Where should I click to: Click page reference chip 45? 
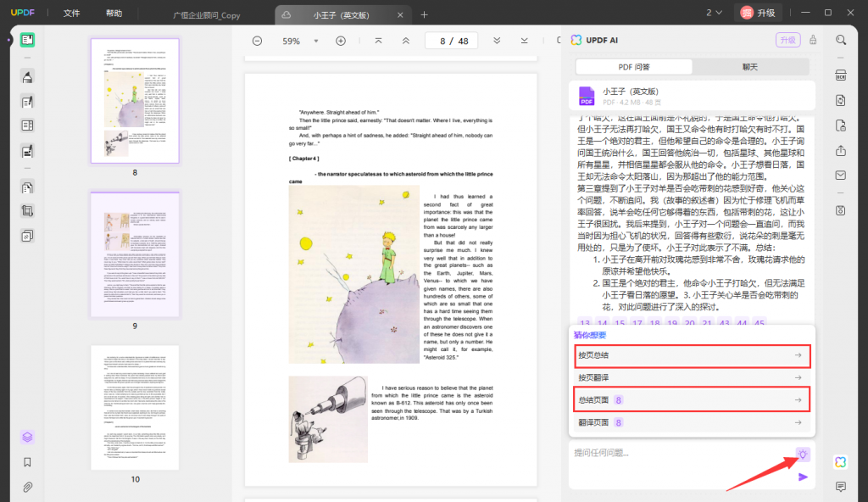tap(759, 323)
